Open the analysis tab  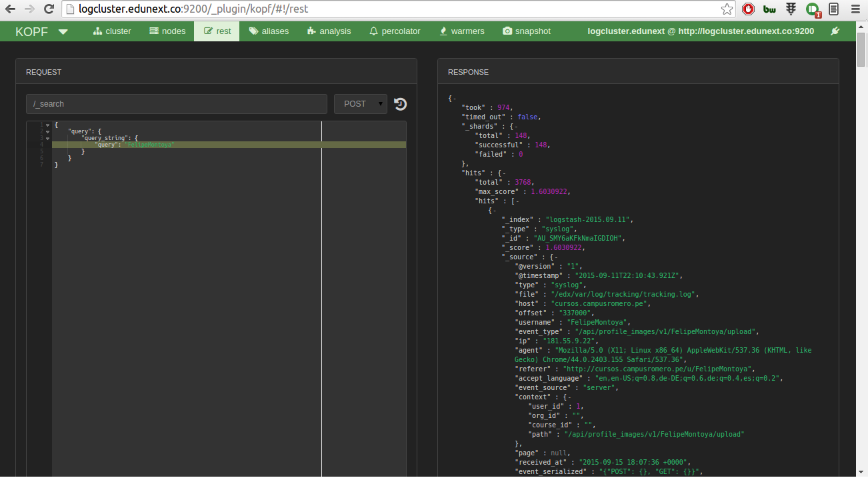329,31
